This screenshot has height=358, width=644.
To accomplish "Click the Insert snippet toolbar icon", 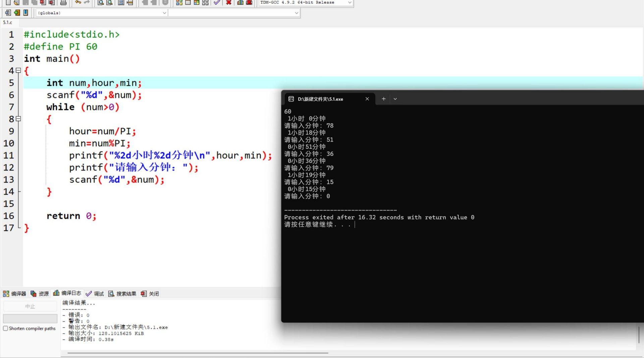I will click(x=8, y=13).
